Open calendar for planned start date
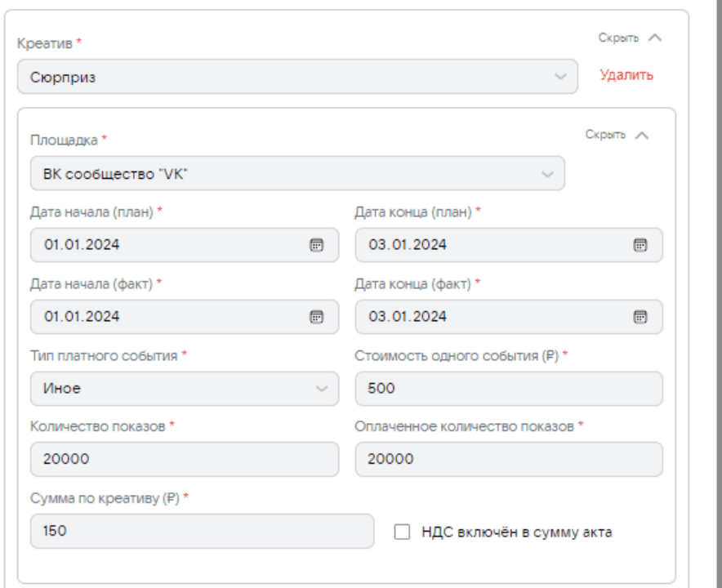This screenshot has height=588, width=722. 316,244
